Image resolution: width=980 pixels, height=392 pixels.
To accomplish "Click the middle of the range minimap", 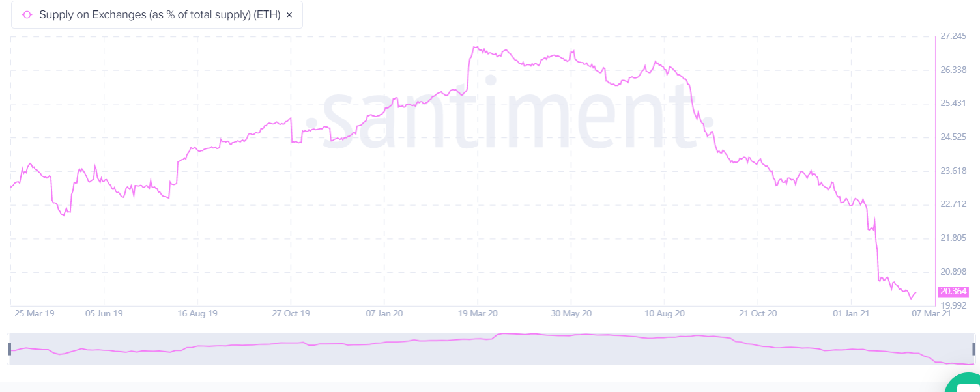I will click(x=491, y=349).
